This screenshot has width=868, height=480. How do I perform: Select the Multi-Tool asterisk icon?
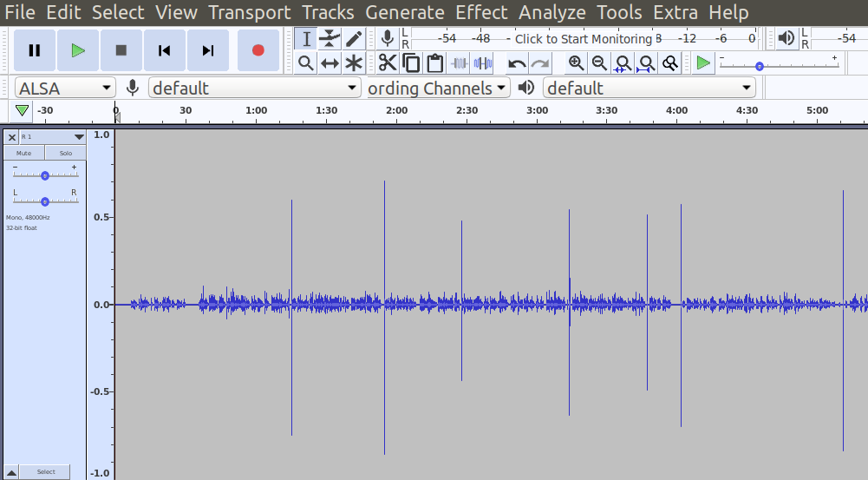(x=354, y=63)
